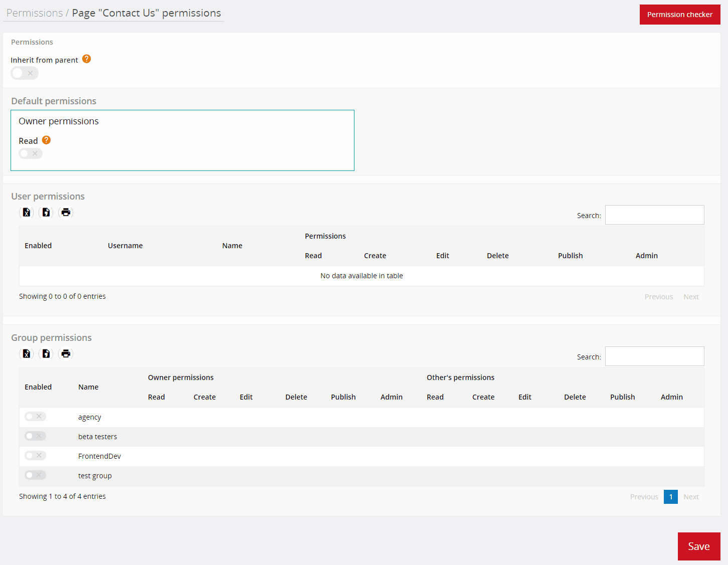The image size is (728, 565).
Task: Enable owner Read permission toggle
Action: (30, 153)
